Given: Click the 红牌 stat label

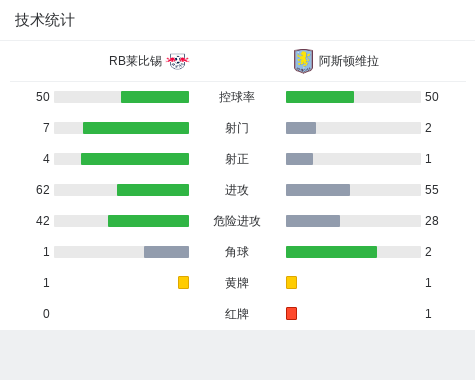Looking at the screenshot, I should [x=237, y=314].
